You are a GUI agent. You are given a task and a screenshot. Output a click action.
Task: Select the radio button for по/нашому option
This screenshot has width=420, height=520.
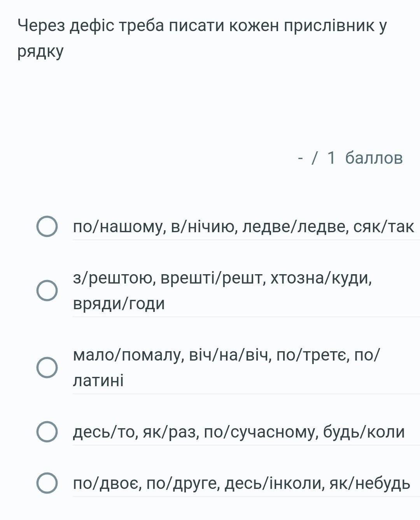point(47,226)
